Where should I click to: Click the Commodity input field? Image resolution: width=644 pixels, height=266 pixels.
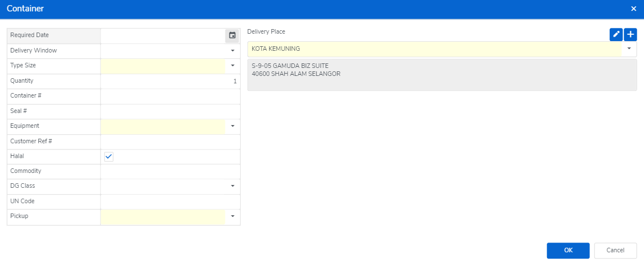169,171
